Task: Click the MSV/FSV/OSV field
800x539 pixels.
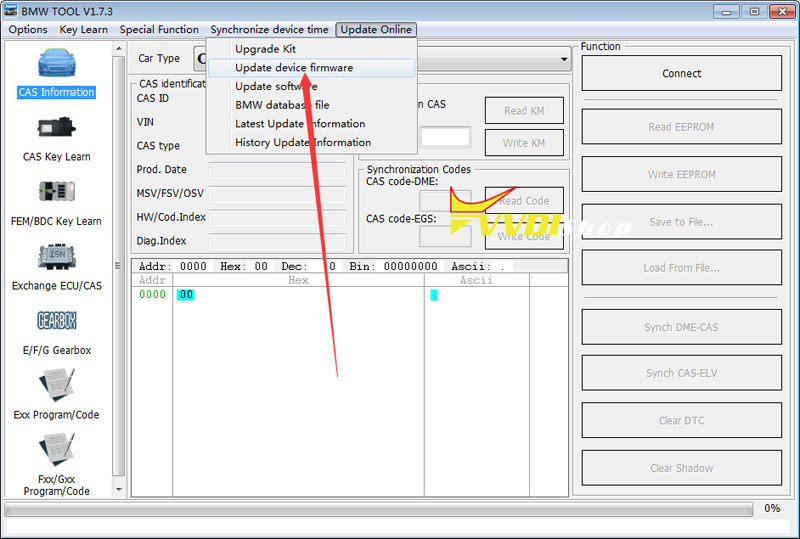Action: click(x=278, y=194)
